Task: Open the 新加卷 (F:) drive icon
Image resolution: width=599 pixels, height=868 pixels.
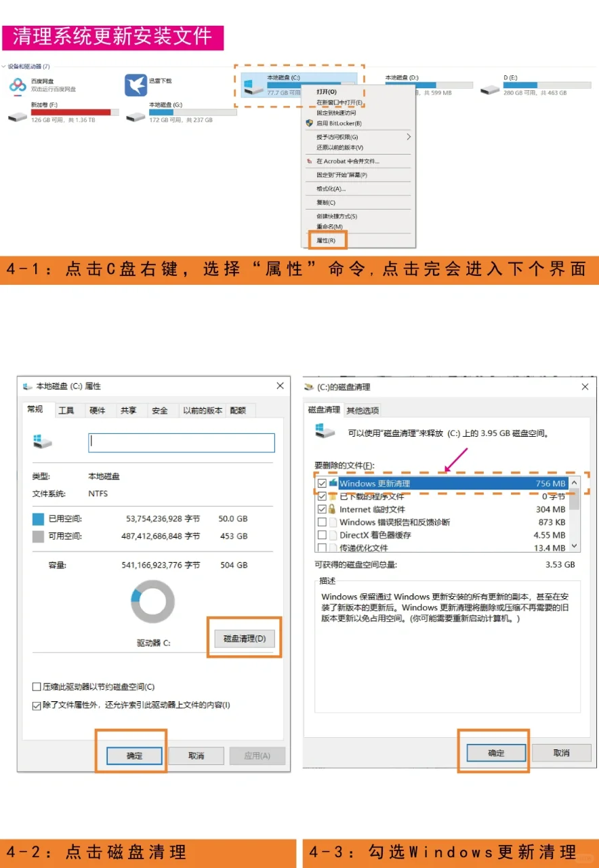Action: coord(17,115)
